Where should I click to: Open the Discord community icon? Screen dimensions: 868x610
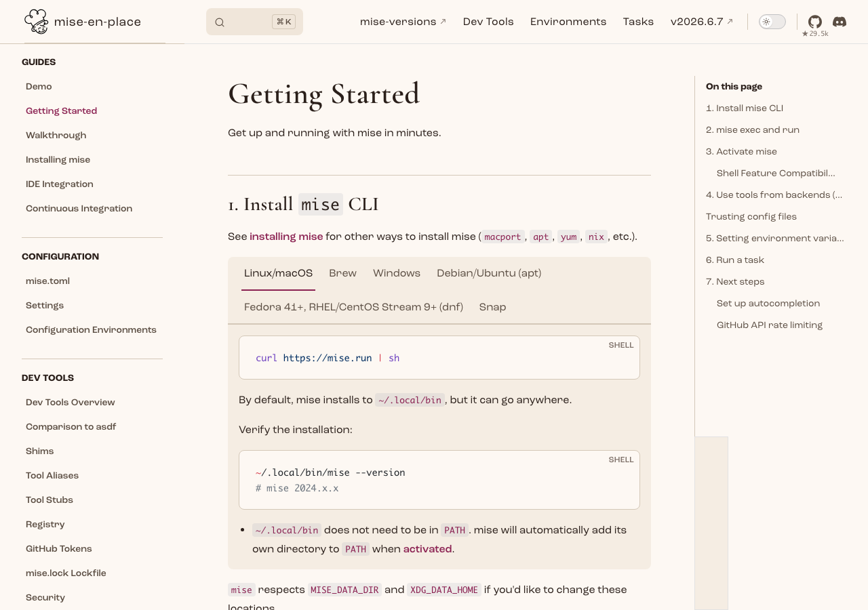coord(840,22)
